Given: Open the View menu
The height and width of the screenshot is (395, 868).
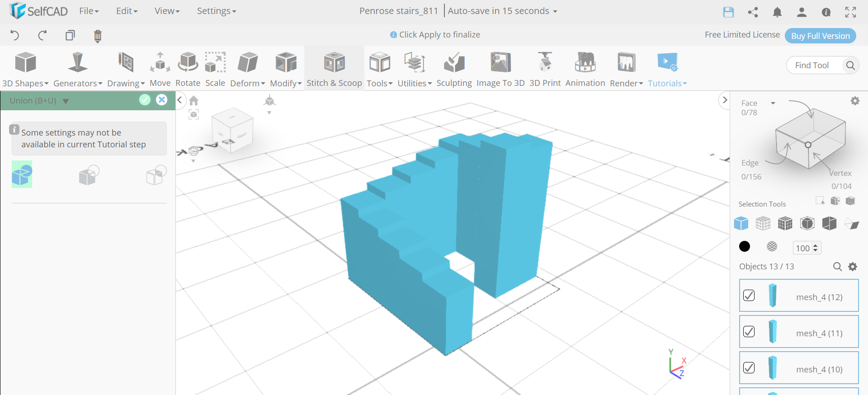Looking at the screenshot, I should pos(167,11).
